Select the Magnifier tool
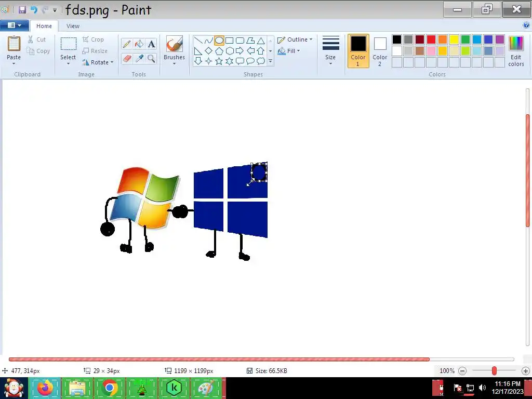This screenshot has height=399, width=532. pos(151,58)
